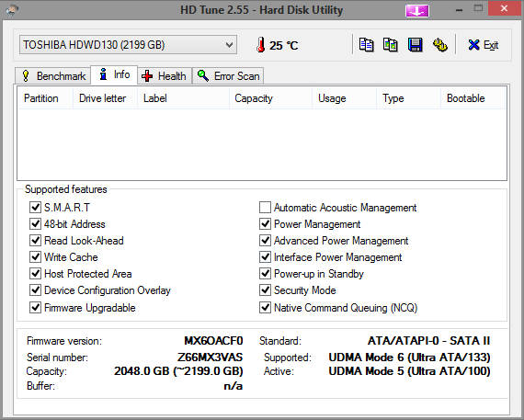Save screenshot using floppy disk icon
The width and height of the screenshot is (524, 420).
[x=415, y=45]
